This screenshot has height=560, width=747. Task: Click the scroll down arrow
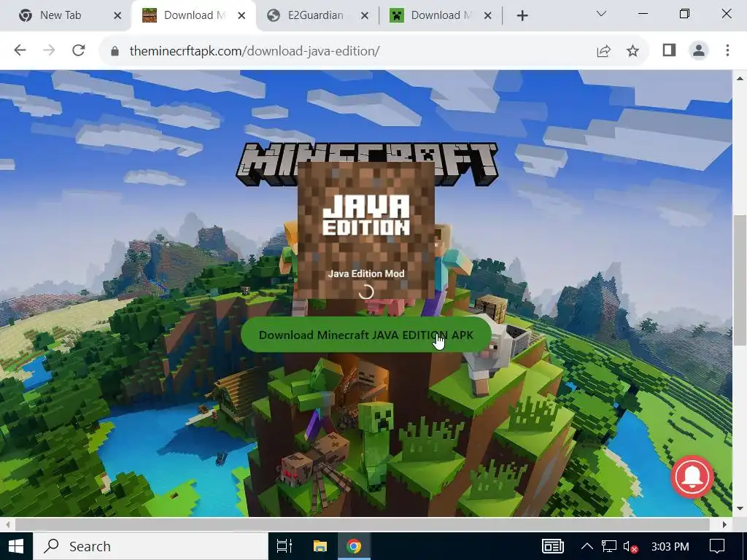(x=740, y=509)
